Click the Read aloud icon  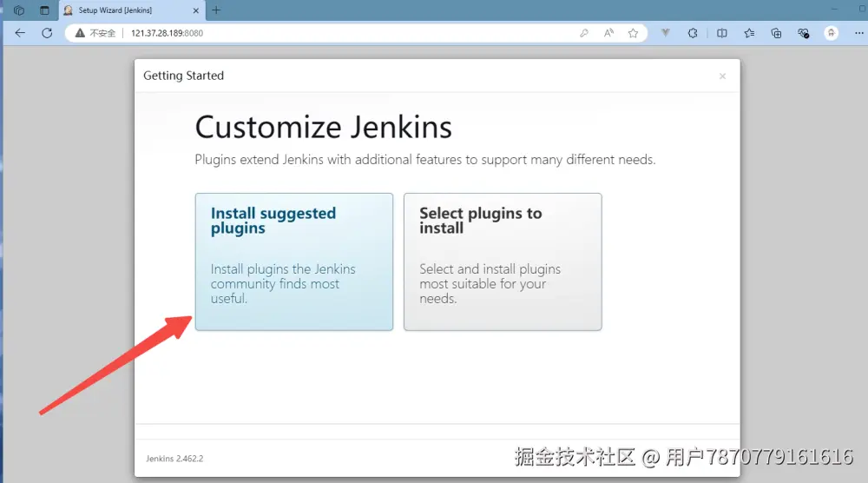pyautogui.click(x=609, y=33)
